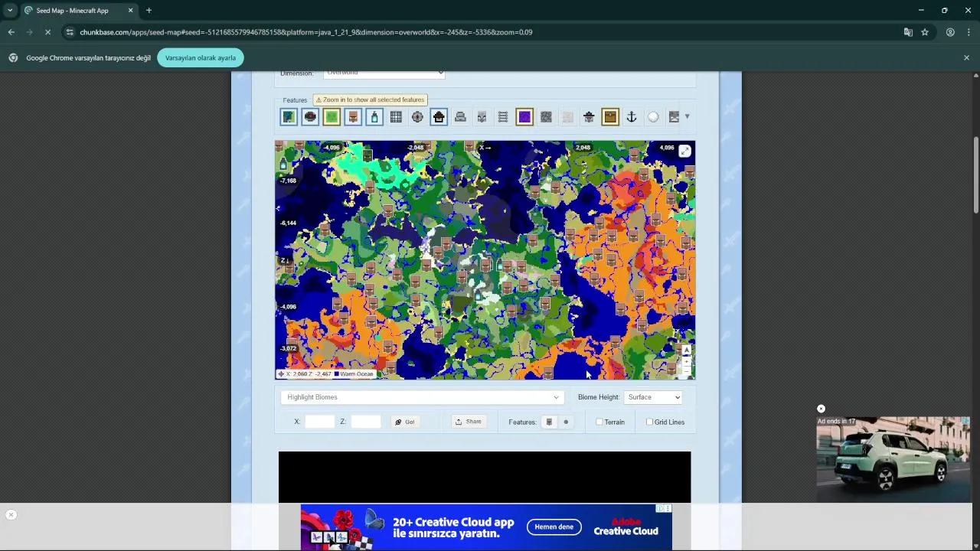Toggle the potion bottle feature icon

374,117
